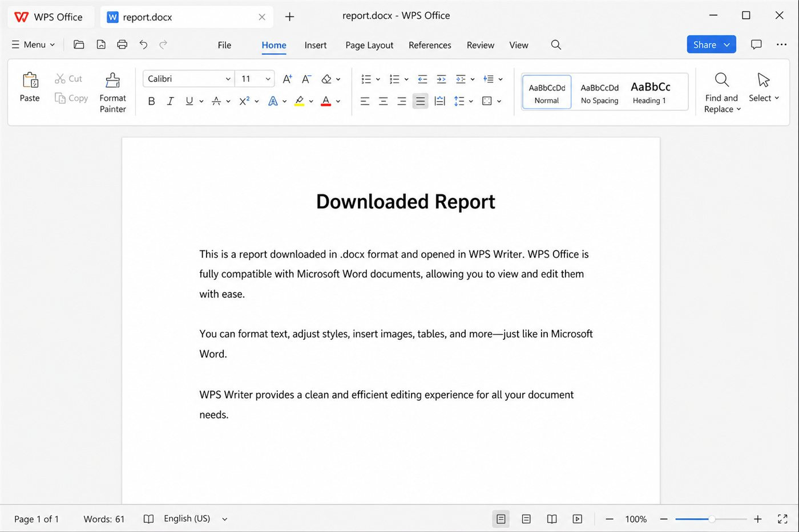The image size is (799, 532).
Task: Decrease font size with A- icon
Action: point(306,79)
